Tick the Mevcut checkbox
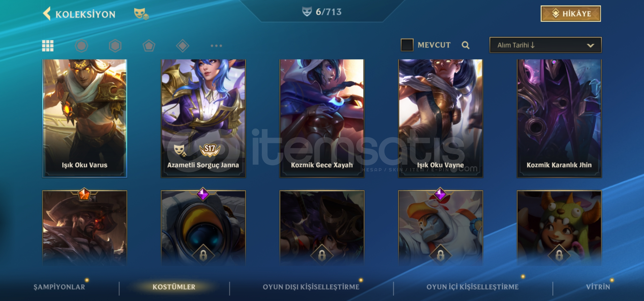Viewport: 644px width, 301px height. [407, 45]
